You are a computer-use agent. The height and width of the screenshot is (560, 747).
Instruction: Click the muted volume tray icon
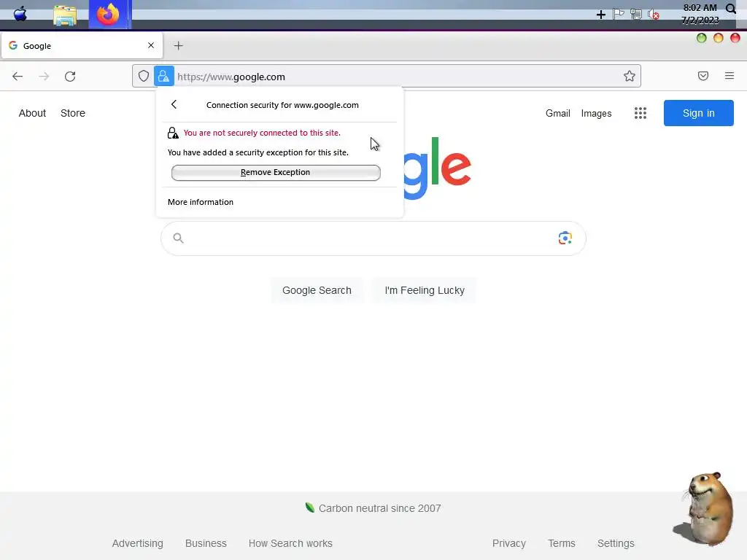tap(653, 15)
